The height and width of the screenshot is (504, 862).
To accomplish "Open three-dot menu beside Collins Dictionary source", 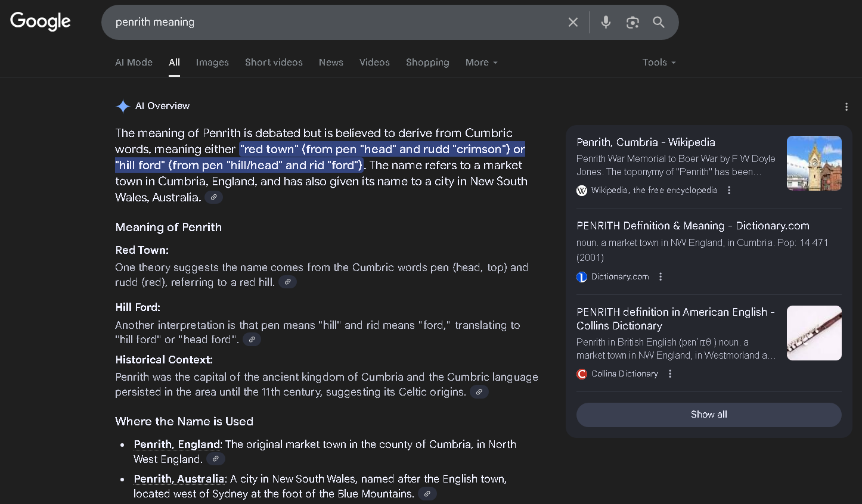I will pos(670,374).
